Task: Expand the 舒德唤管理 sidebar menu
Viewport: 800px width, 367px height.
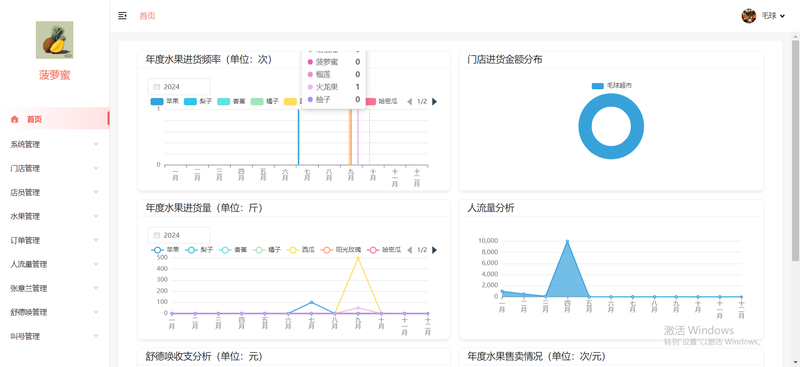Action: pyautogui.click(x=55, y=312)
